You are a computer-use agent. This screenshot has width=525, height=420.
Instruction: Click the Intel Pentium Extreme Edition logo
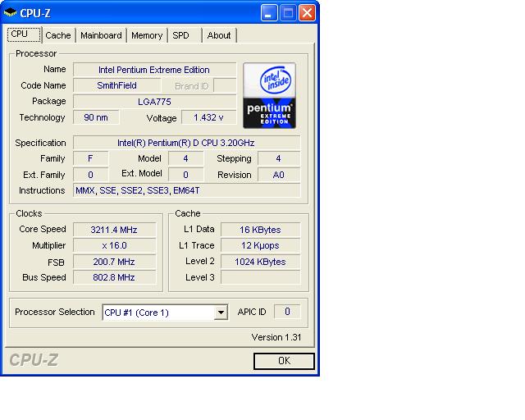pyautogui.click(x=269, y=95)
